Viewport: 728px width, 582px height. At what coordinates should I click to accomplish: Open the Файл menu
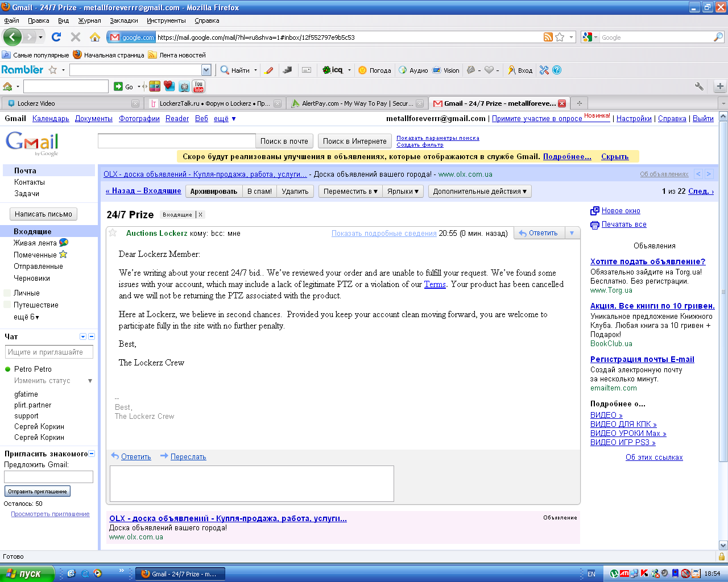[11, 20]
